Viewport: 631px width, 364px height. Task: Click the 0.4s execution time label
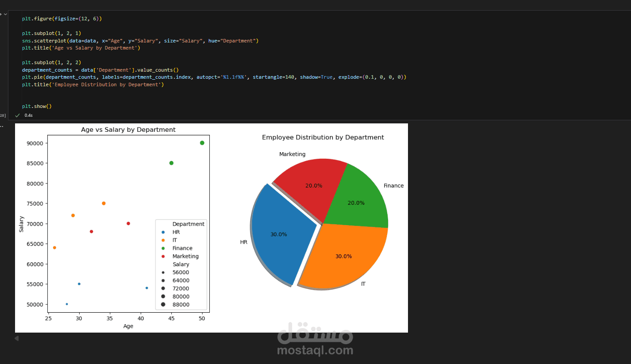tap(28, 115)
